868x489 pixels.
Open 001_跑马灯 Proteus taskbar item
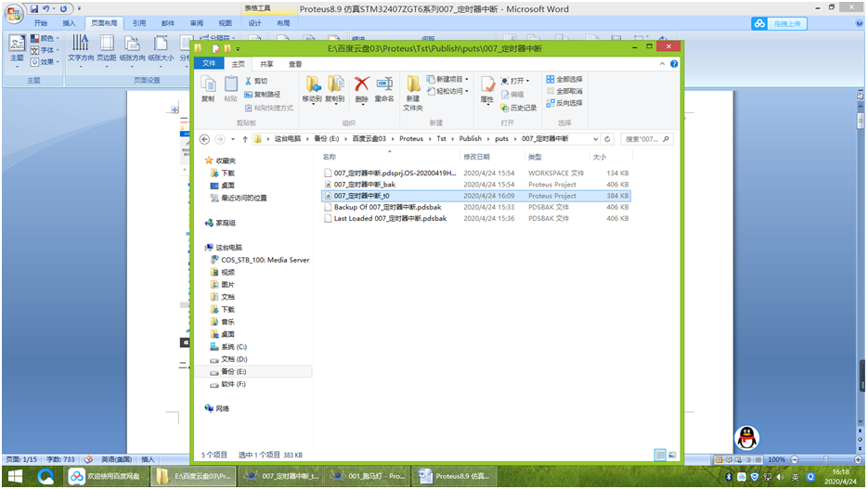point(369,476)
